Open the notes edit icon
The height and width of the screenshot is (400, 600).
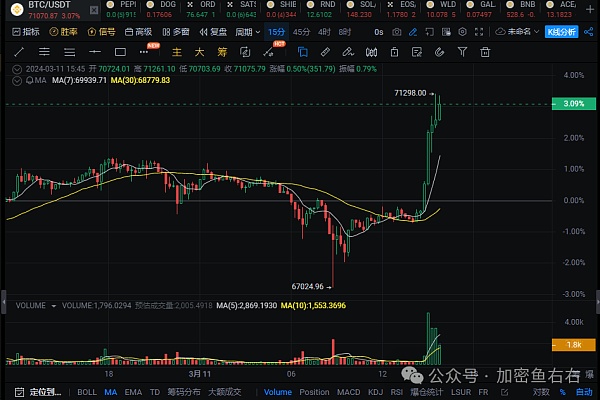coord(417,52)
